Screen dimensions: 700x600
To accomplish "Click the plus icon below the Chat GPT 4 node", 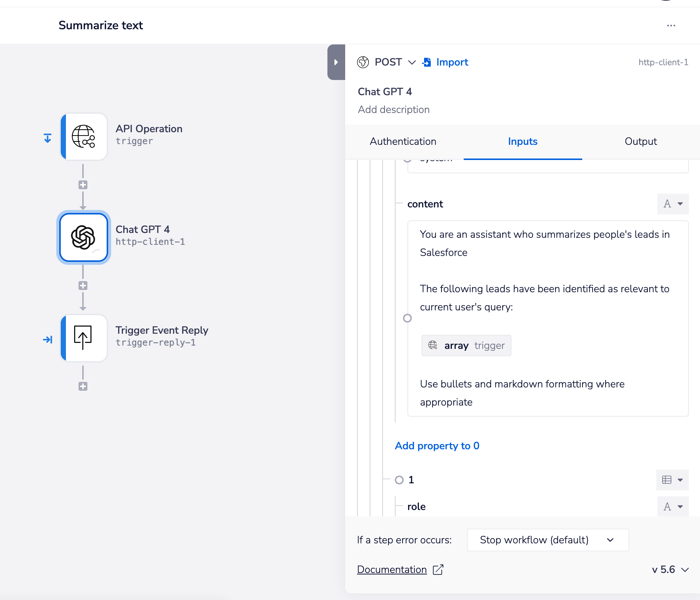I will pos(83,285).
